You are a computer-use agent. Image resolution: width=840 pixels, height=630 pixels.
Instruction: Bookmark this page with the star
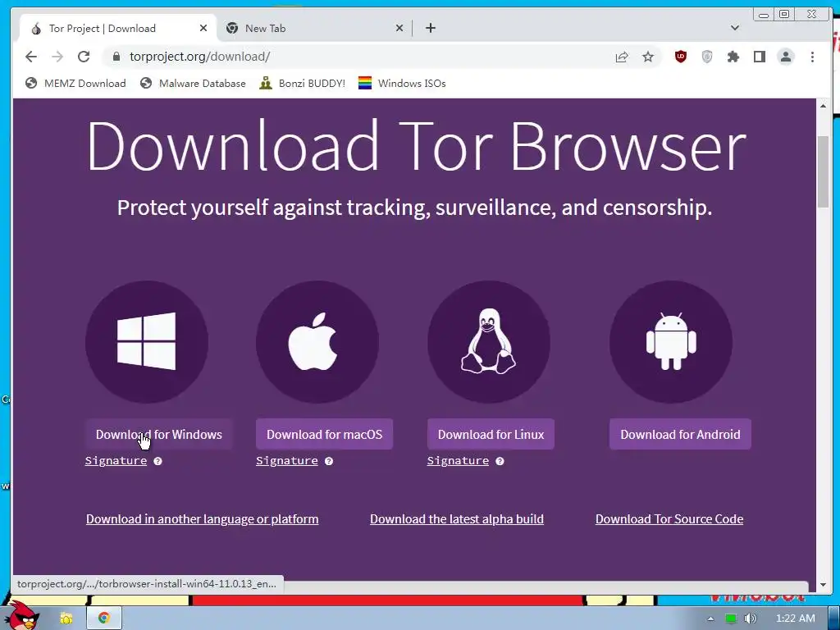click(648, 57)
